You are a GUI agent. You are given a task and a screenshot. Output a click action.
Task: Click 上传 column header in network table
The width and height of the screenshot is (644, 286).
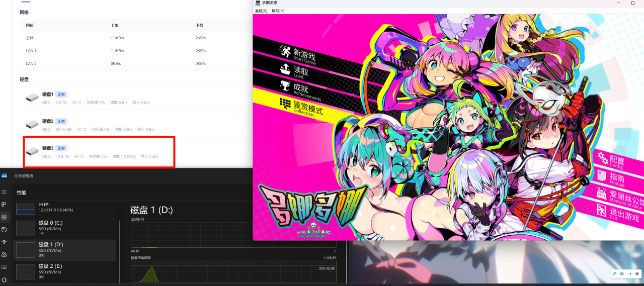pos(115,25)
